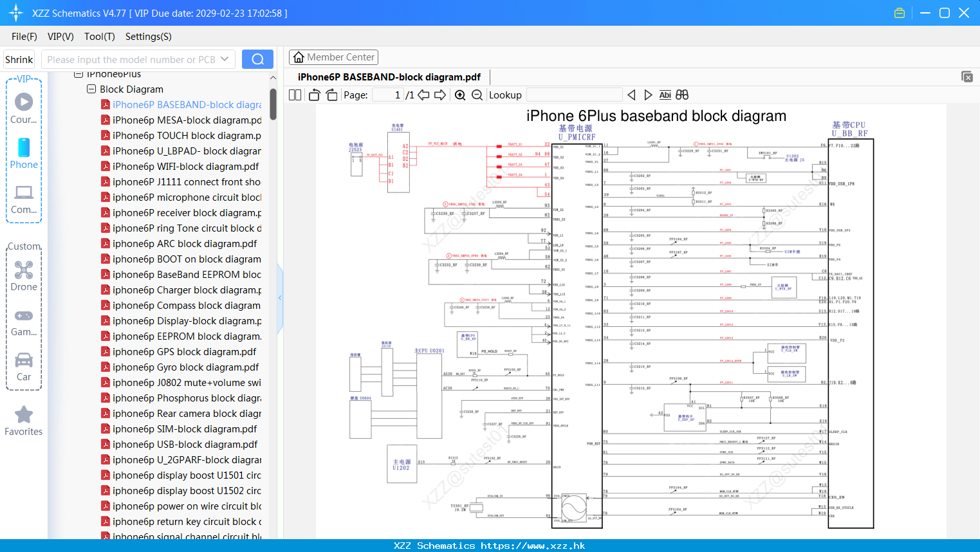Focus the model number search field
980x552 pixels.
(x=130, y=59)
